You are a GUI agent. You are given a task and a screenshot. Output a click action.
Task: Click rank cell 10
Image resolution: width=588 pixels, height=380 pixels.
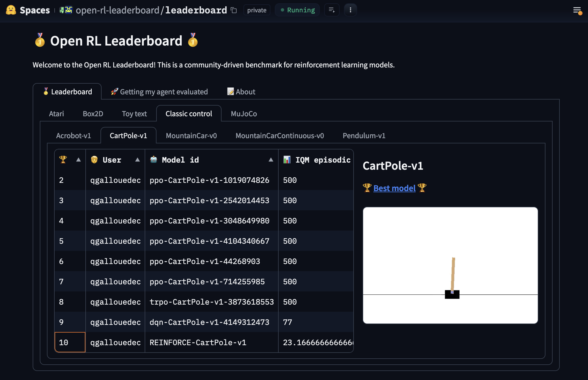[x=70, y=342]
